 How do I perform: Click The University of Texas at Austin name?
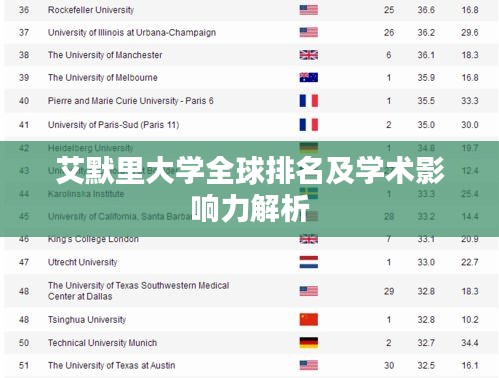pyautogui.click(x=111, y=366)
